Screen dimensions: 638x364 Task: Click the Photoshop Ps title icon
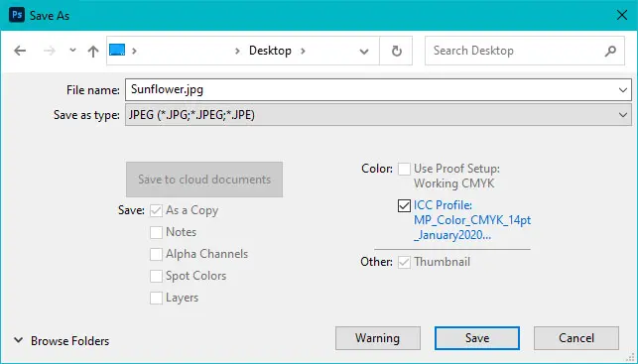[x=17, y=15]
